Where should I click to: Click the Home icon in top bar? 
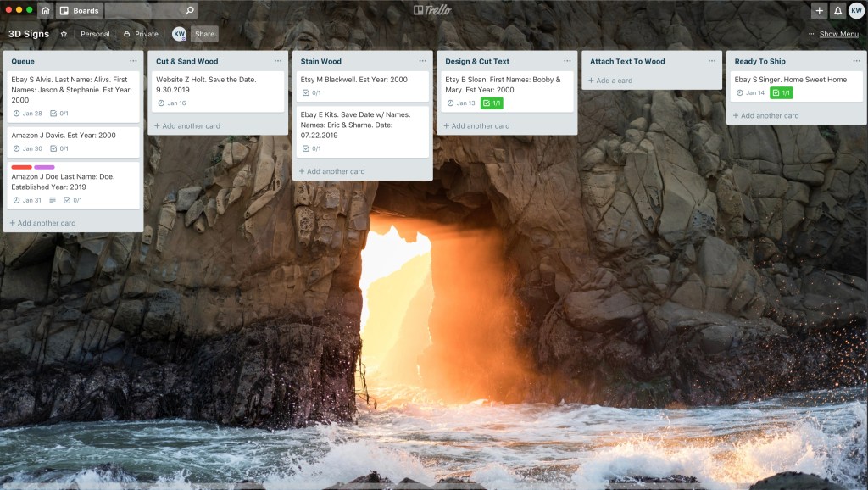(45, 11)
